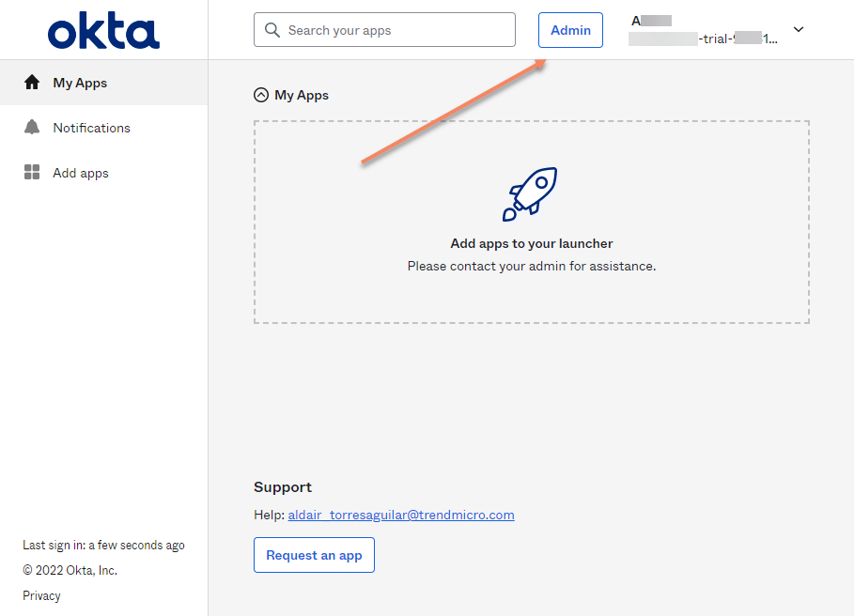Open the Admin console
Screen dimensions: 854x616
point(569,29)
